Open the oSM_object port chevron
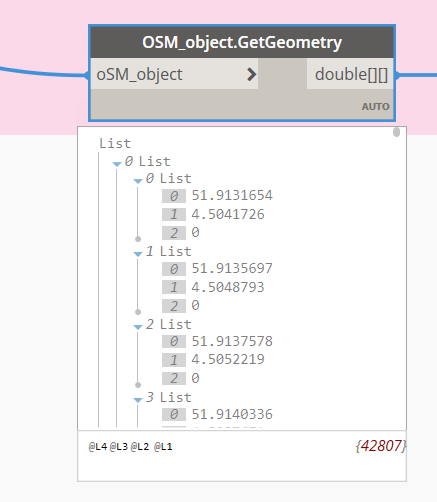The image size is (437, 502). 252,74
